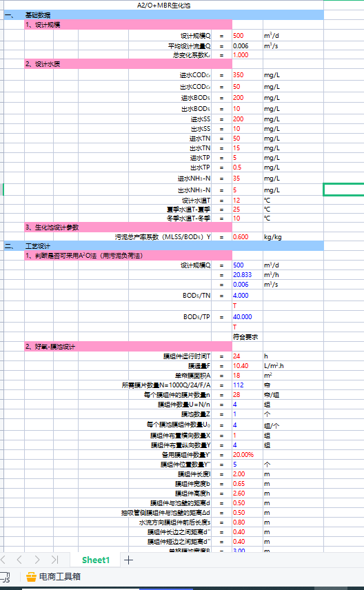Screen dimensions: 364x590
Task: Open the JS macro icon in status bar
Action: coord(5,577)
